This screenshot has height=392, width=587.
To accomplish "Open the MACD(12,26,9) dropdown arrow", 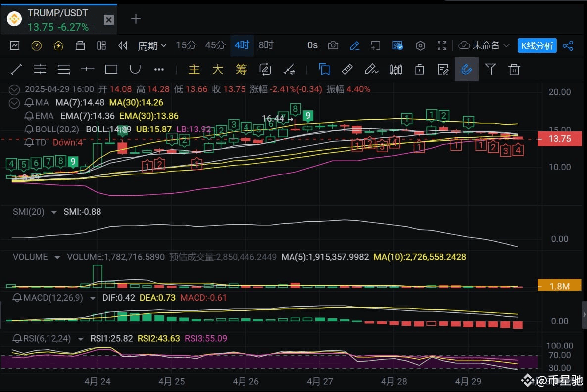I will coord(93,298).
